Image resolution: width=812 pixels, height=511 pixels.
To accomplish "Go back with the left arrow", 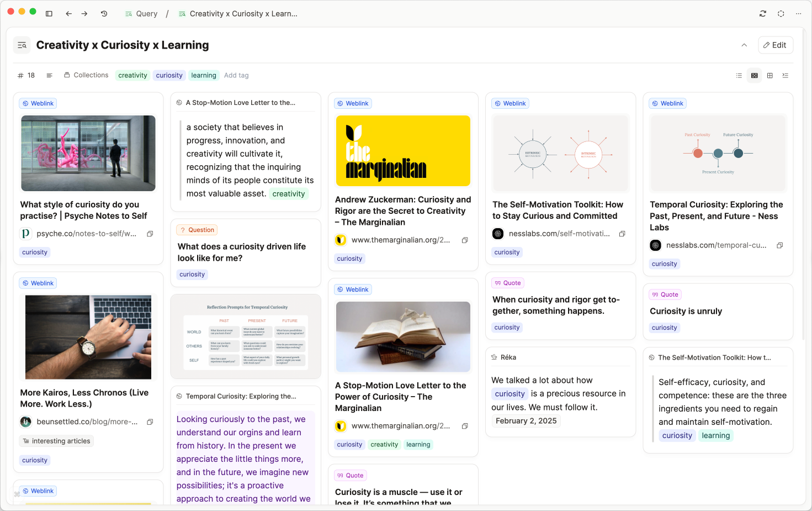I will (x=68, y=14).
